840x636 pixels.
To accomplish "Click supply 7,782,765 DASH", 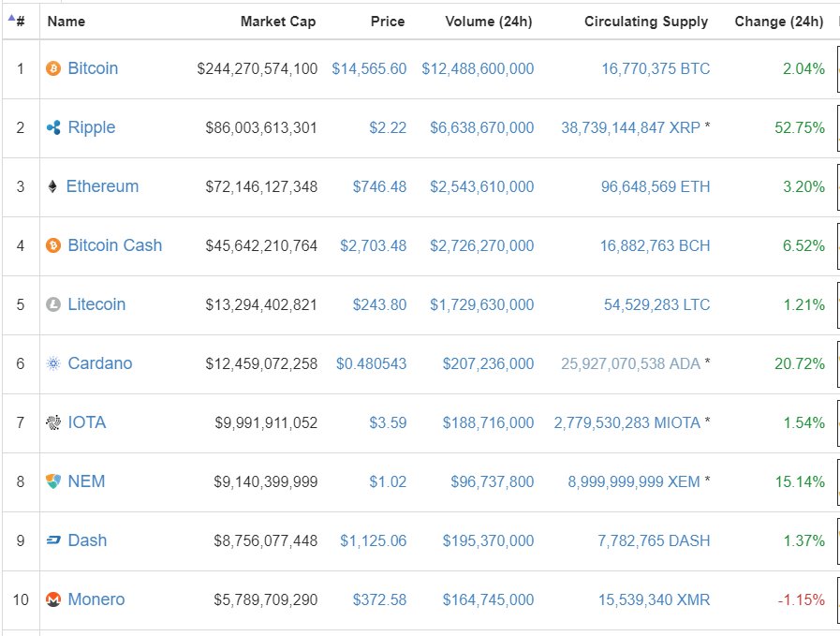I will 654,540.
